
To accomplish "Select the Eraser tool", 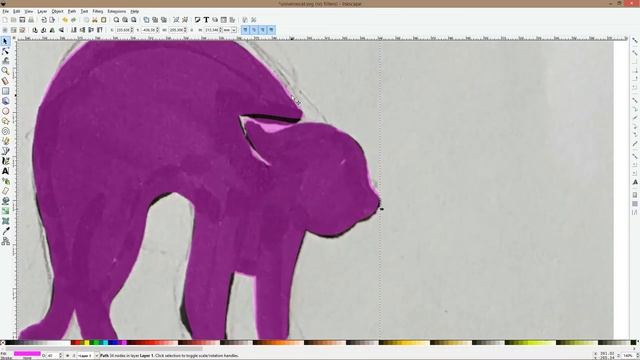I will 5,191.
